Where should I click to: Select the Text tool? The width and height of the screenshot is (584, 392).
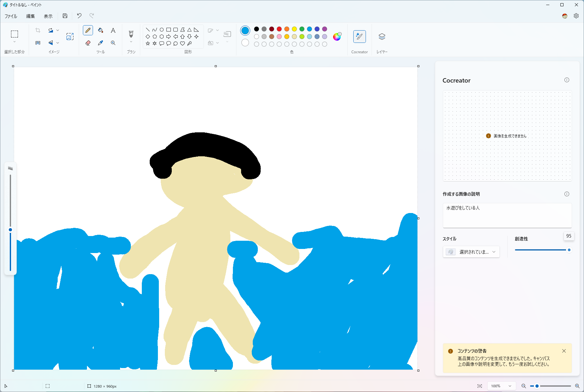point(113,30)
